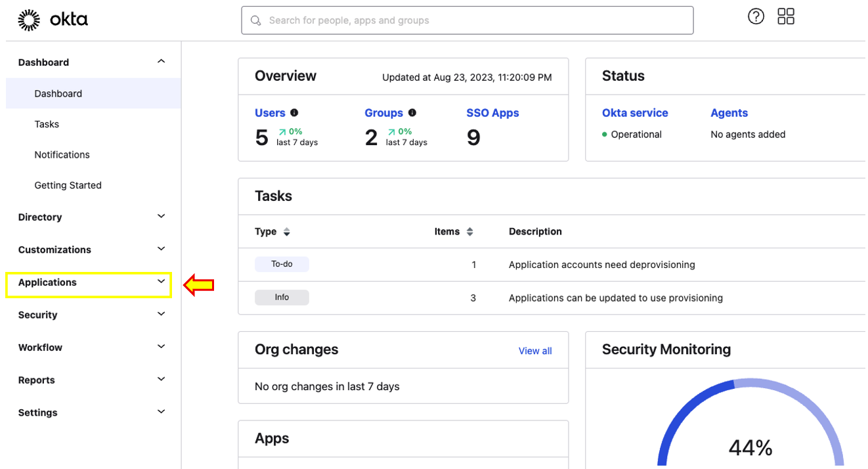
Task: Click the users count 5
Action: tap(261, 137)
